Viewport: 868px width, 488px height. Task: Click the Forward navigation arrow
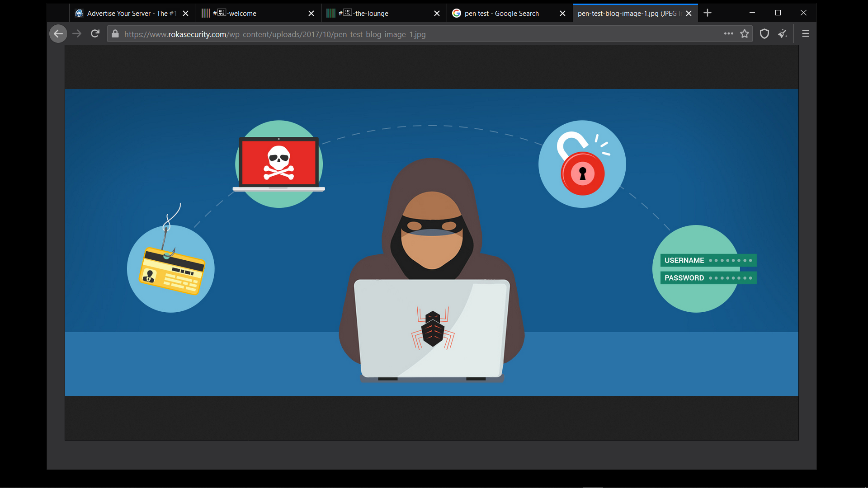tap(77, 34)
